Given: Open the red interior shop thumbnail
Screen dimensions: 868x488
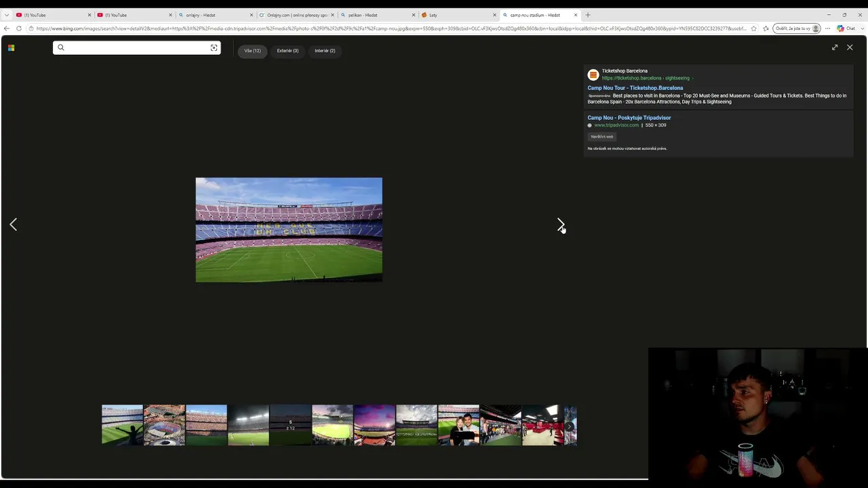Looking at the screenshot, I should [x=542, y=425].
